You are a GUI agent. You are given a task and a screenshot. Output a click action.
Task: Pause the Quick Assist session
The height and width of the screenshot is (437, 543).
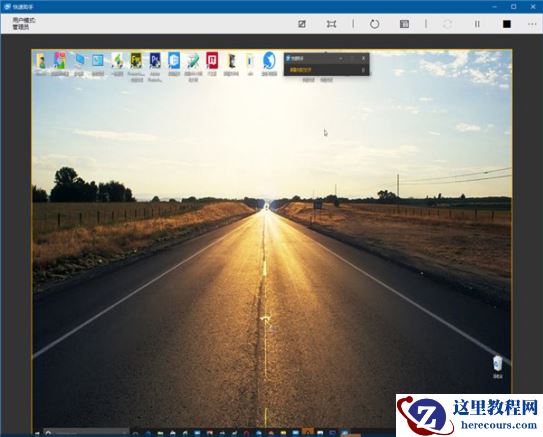click(x=477, y=24)
